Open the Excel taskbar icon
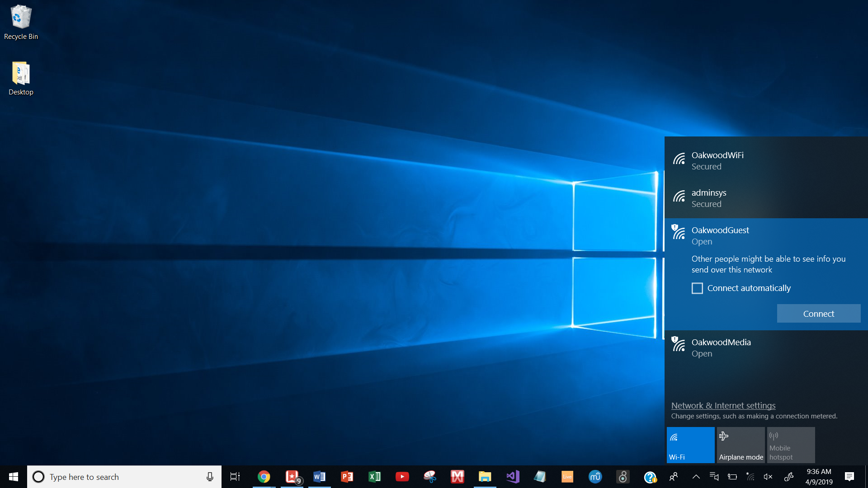 374,476
